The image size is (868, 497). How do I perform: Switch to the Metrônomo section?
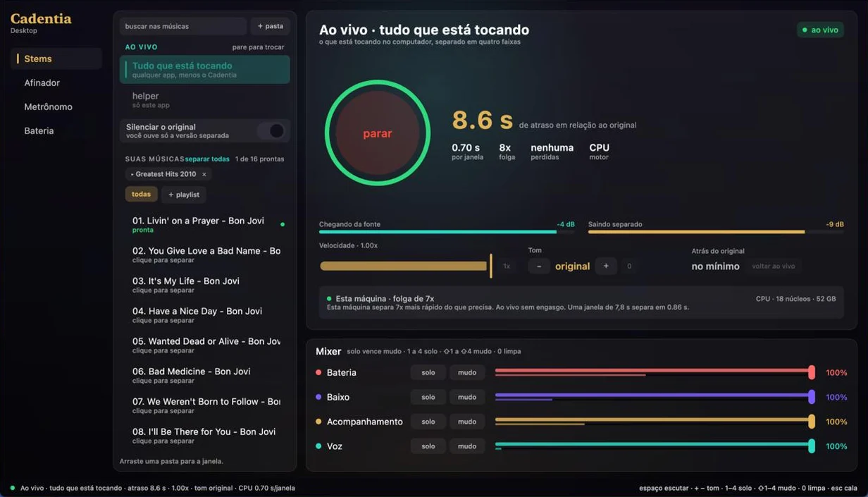coord(49,106)
